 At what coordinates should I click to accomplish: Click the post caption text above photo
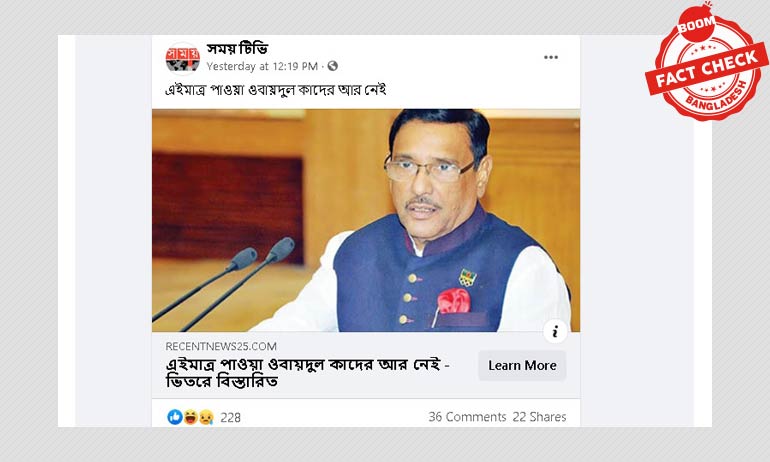tap(275, 90)
